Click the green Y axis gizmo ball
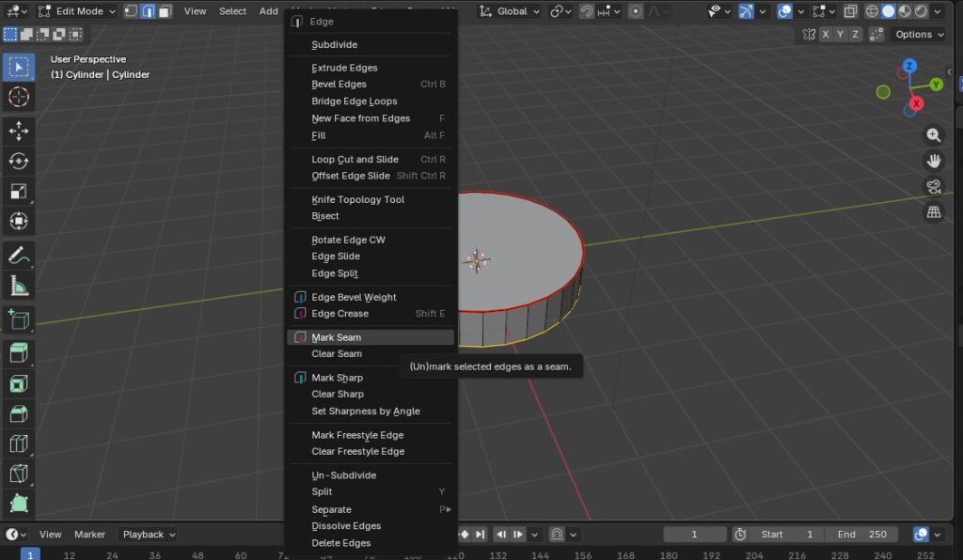The width and height of the screenshot is (963, 560). 936,85
